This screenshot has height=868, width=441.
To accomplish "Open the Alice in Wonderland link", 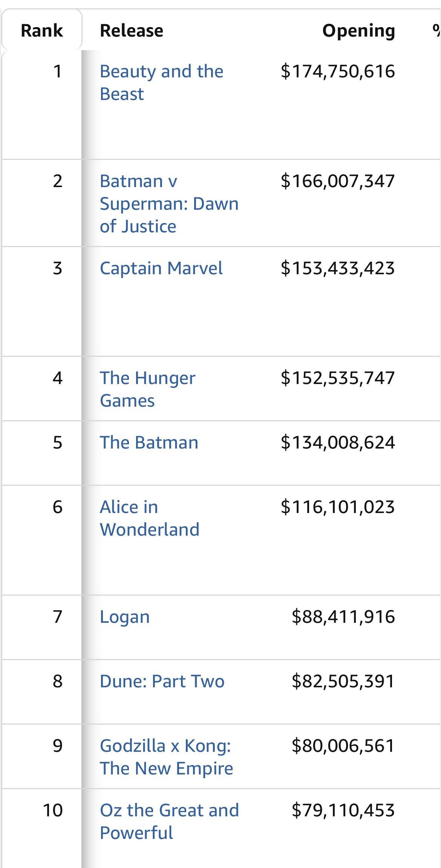I will (149, 518).
